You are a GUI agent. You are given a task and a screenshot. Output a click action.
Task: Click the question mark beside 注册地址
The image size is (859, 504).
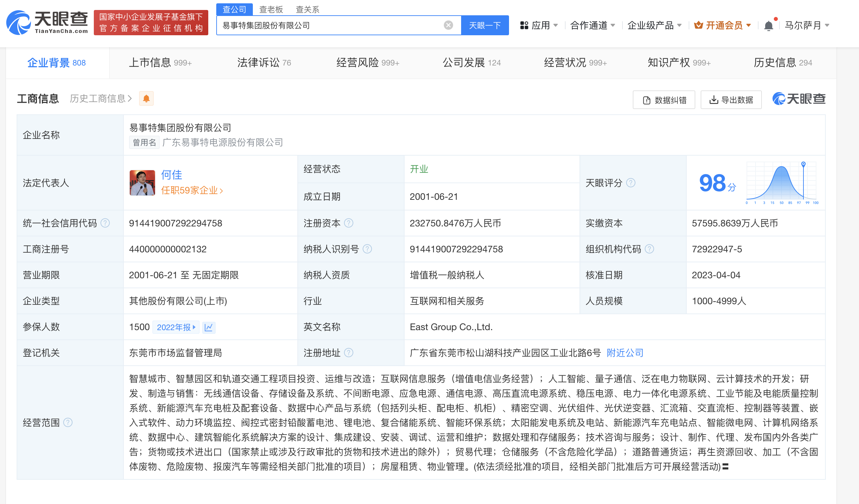point(350,353)
